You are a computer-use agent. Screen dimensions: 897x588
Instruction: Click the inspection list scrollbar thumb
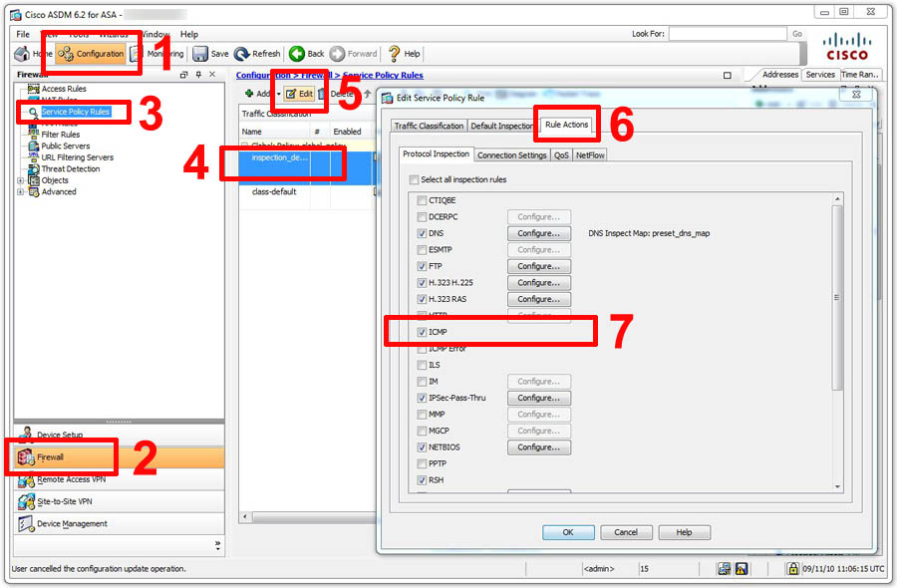(837, 298)
